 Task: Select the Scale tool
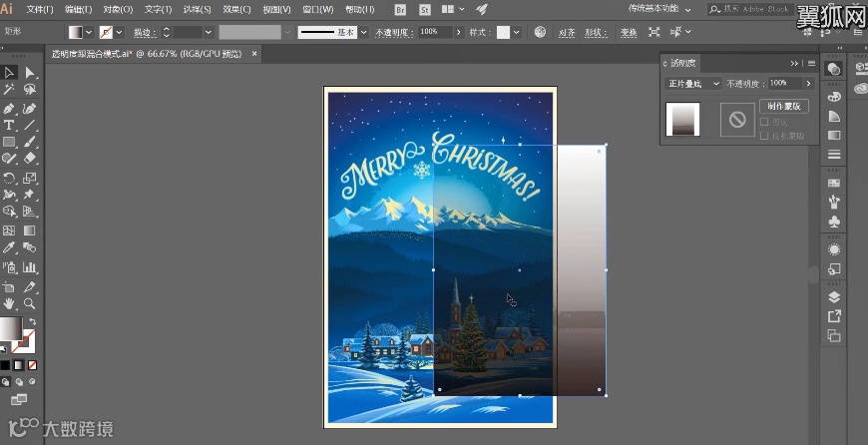point(30,178)
